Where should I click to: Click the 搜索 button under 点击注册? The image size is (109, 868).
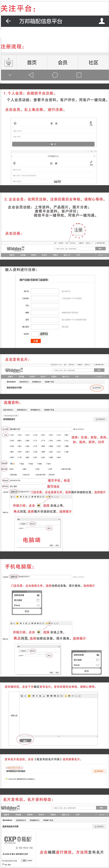click(x=100, y=249)
